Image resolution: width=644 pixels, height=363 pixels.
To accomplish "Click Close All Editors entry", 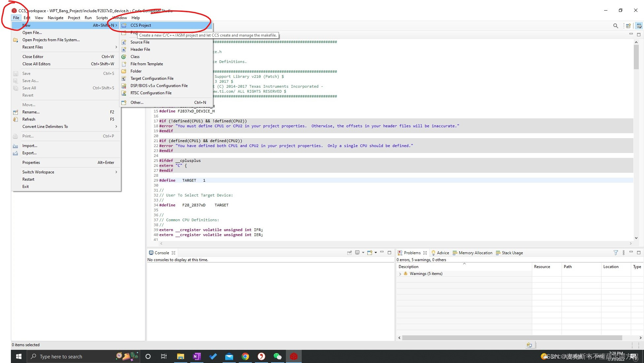I will (x=66, y=64).
